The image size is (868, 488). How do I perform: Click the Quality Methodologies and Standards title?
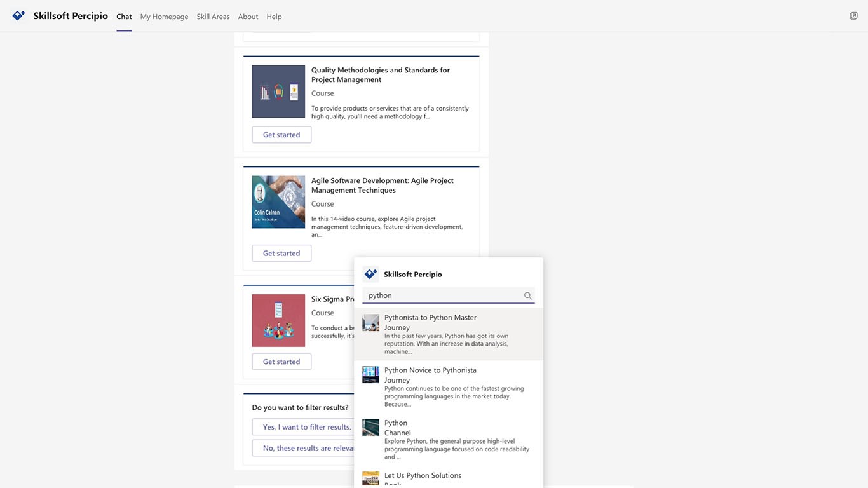tap(381, 75)
